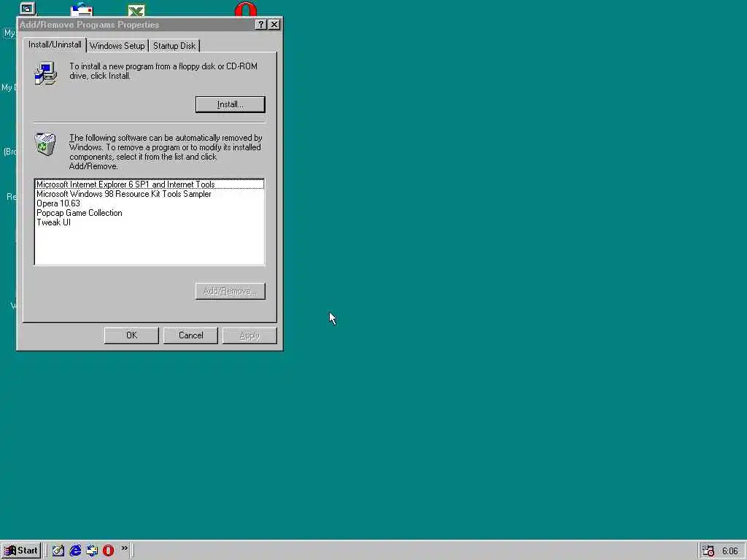Open the Windows Start menu

click(21, 551)
